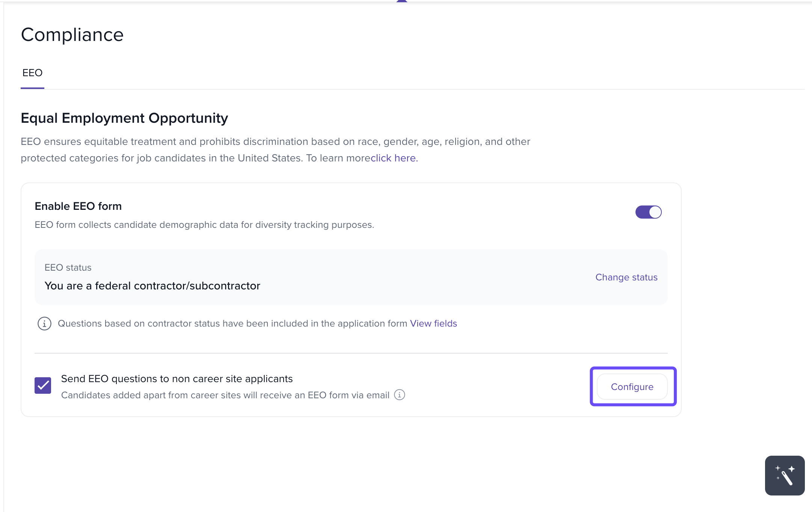The image size is (812, 512).
Task: Click info icon beside contractor status note
Action: pyautogui.click(x=44, y=323)
